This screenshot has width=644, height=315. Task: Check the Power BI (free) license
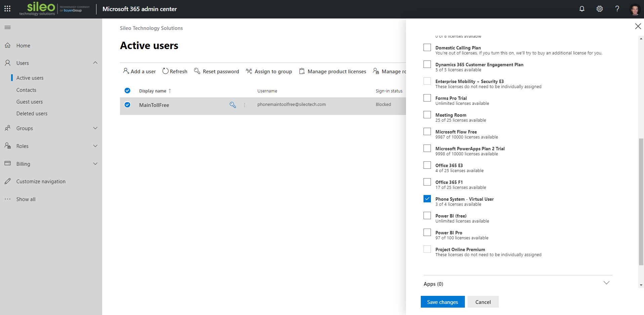tap(427, 215)
